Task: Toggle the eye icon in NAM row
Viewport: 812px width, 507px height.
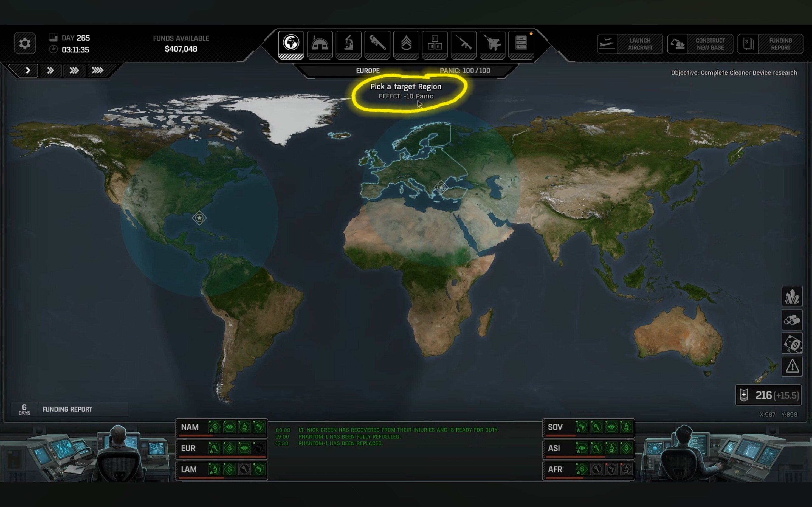Action: pos(230,427)
